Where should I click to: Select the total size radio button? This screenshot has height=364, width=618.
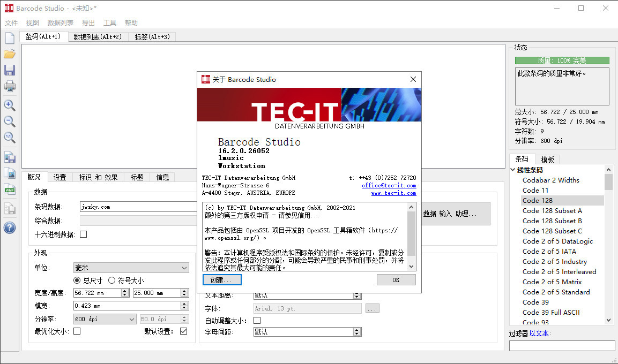(77, 280)
